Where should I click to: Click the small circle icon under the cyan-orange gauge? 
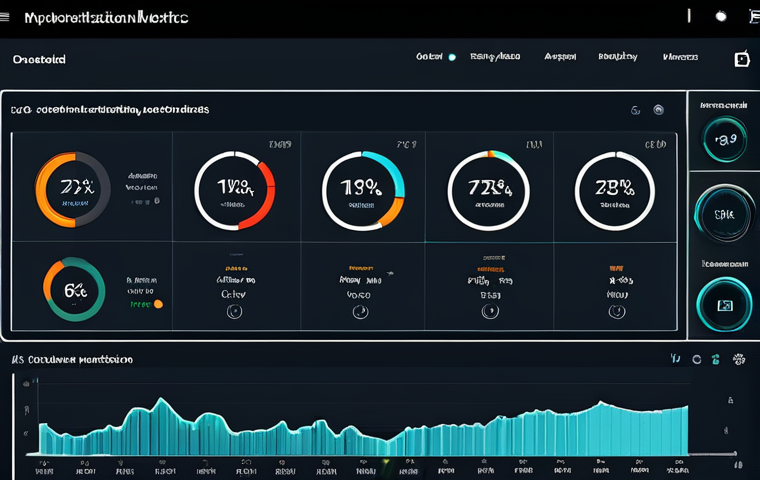click(361, 312)
